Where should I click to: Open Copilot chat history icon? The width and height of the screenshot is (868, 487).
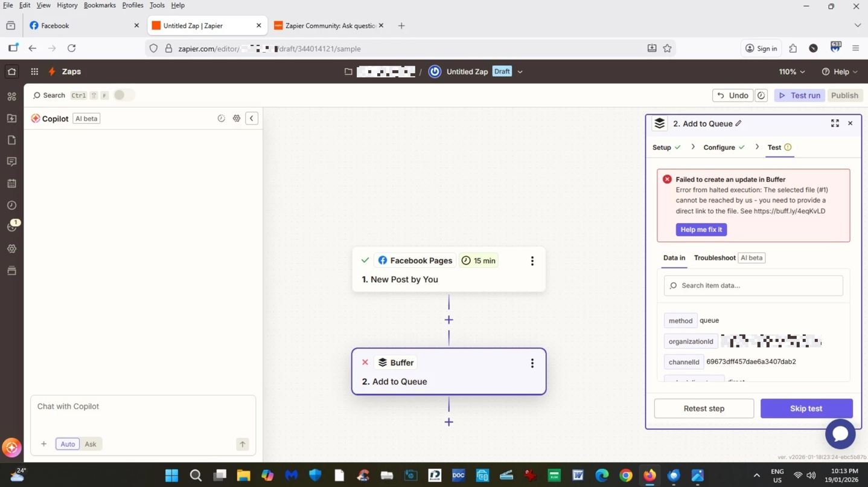221,118
